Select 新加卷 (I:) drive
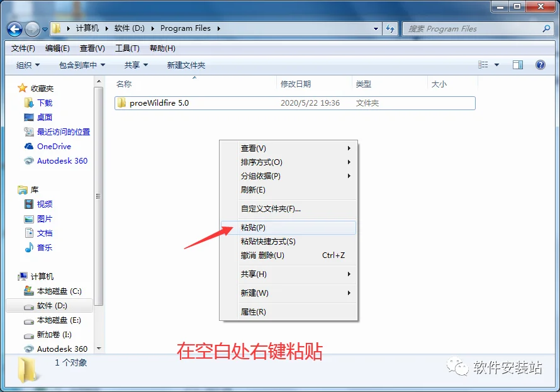The image size is (560, 392). (54, 335)
